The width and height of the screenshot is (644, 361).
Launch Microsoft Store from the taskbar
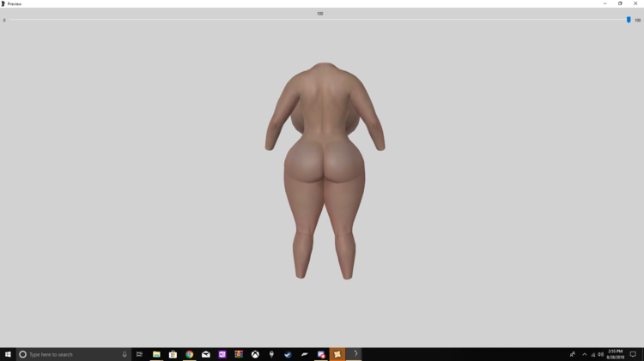[x=173, y=354]
